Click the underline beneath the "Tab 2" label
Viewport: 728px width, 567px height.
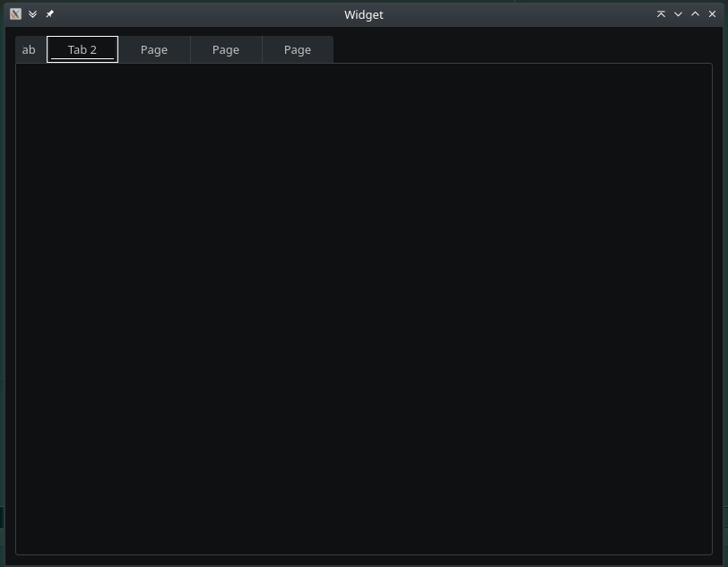click(x=82, y=58)
